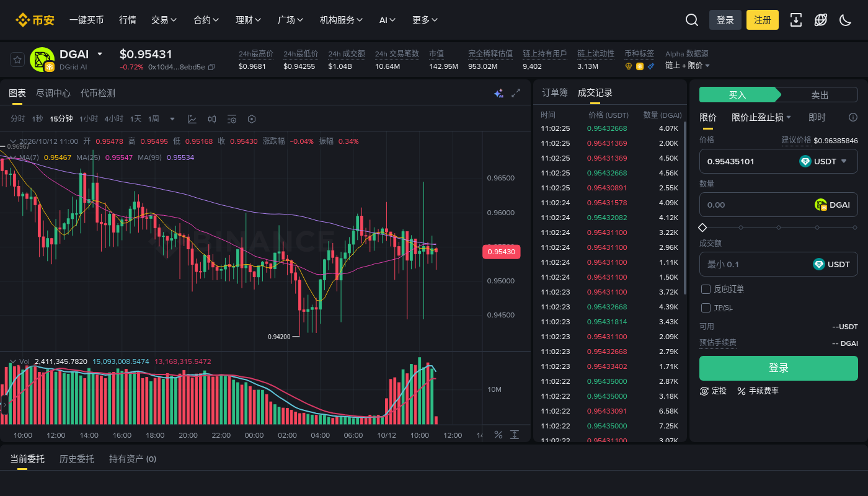This screenshot has width=868, height=496.
Task: Click USDT icon in the amount field
Action: pos(819,264)
